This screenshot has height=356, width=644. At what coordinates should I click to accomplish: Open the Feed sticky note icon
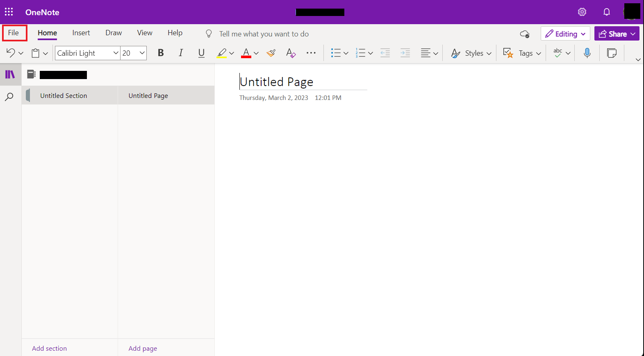[612, 53]
